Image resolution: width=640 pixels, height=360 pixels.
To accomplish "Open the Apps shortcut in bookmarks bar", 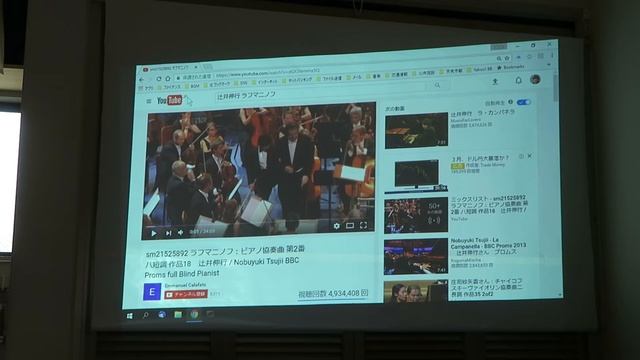I will (146, 88).
